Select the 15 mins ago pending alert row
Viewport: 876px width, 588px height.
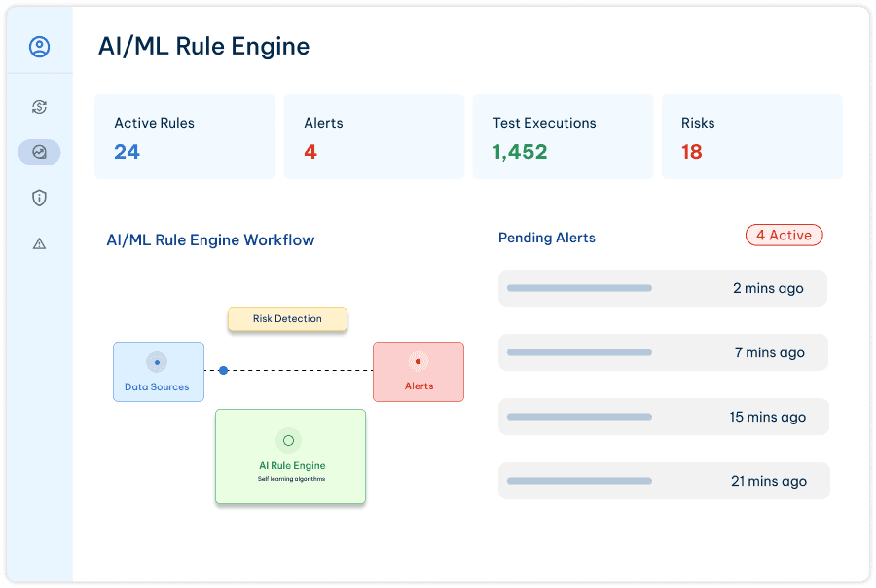tap(662, 416)
